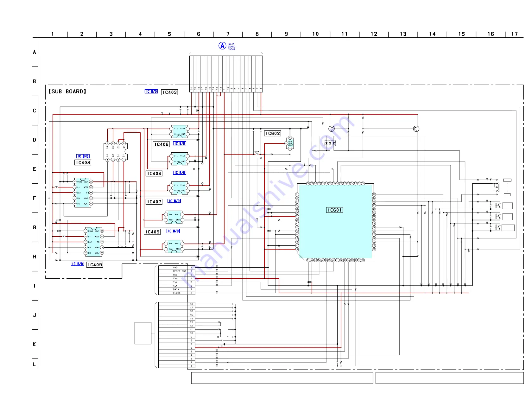Click the MAIN BOARD CN302 connector label

[231, 47]
